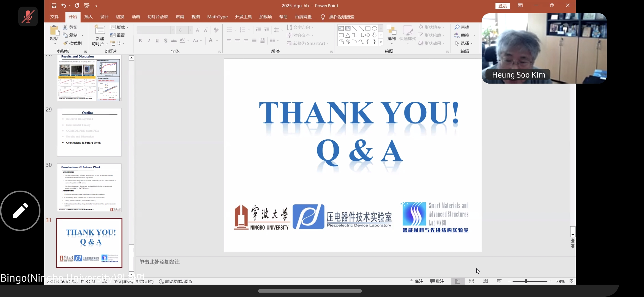Open the Select (选择) dropdown
This screenshot has height=297, width=644.
click(x=464, y=43)
